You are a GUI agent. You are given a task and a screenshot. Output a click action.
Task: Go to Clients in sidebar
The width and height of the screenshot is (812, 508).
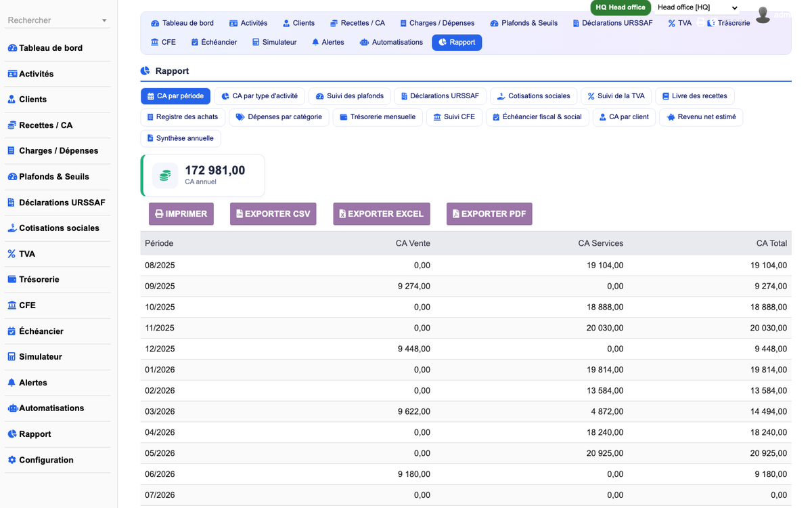[x=27, y=100]
